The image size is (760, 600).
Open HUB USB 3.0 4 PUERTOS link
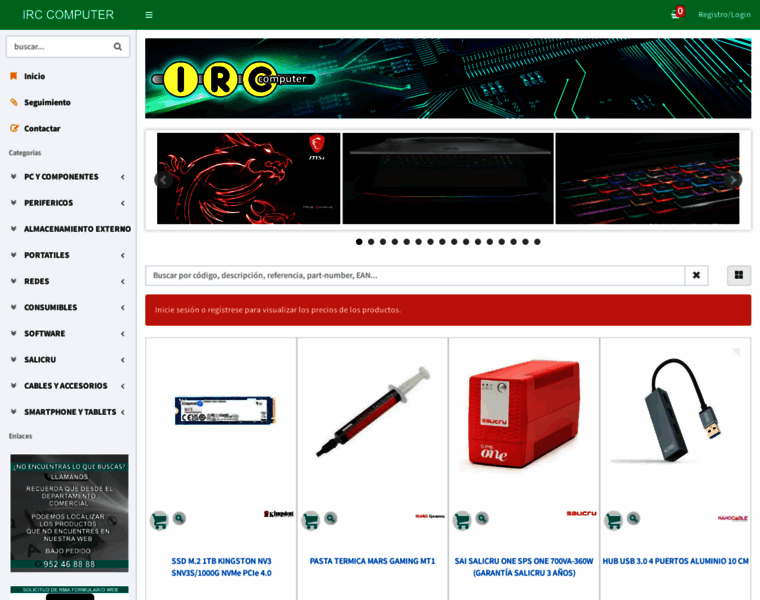click(x=675, y=561)
